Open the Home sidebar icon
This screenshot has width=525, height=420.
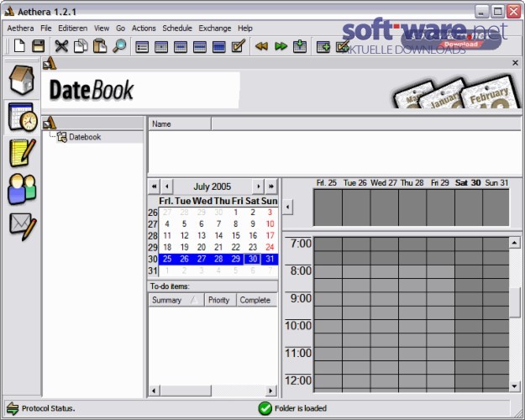(x=22, y=80)
